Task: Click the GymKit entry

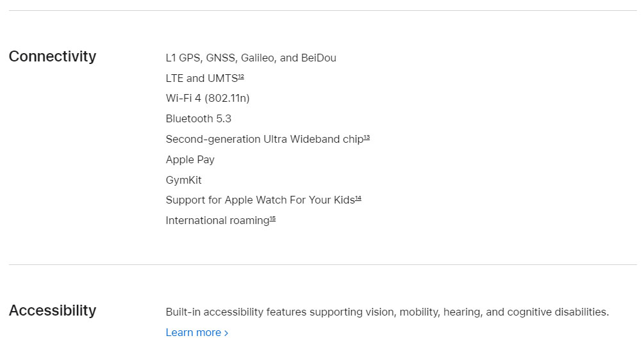Action: pos(184,180)
